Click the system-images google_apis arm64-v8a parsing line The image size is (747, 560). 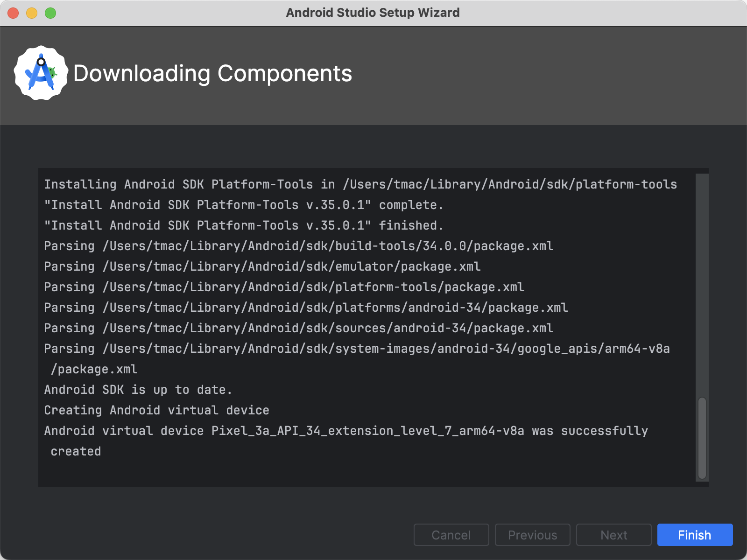(357, 359)
